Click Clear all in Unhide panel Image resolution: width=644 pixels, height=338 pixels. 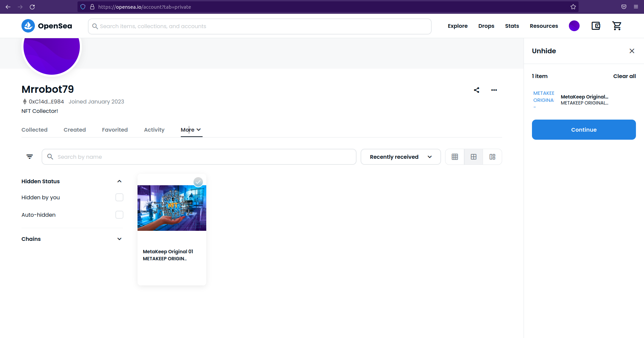[624, 76]
